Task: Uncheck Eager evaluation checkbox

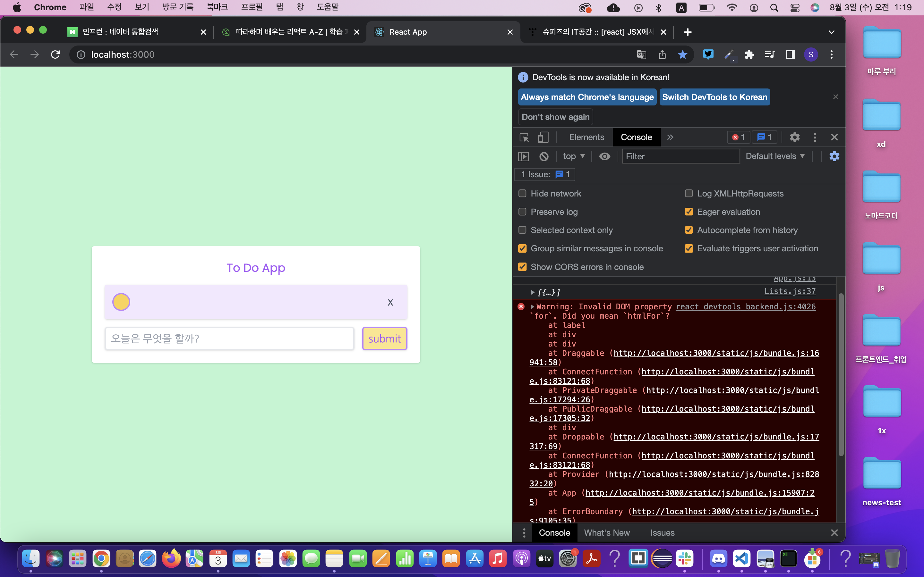Action: click(x=689, y=212)
